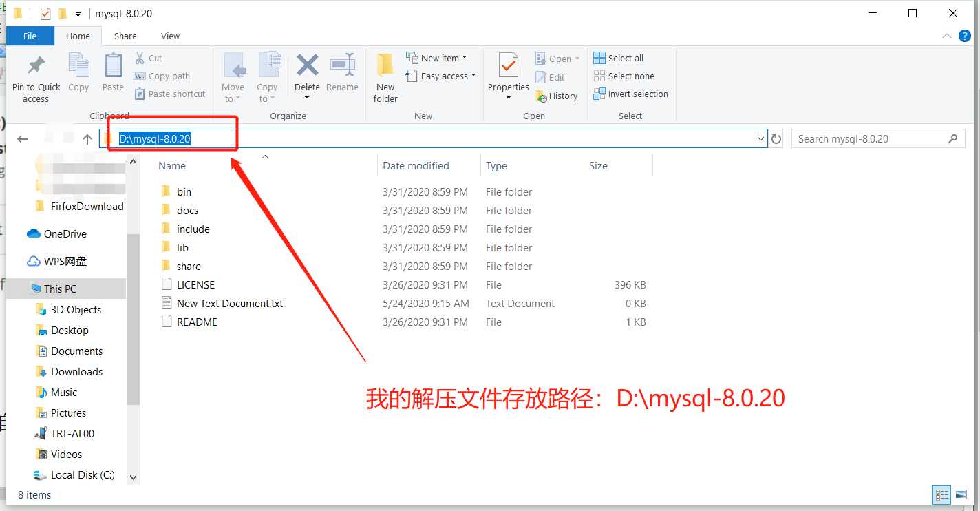The width and height of the screenshot is (980, 511).
Task: Open OneDrive in navigation pane
Action: (65, 233)
